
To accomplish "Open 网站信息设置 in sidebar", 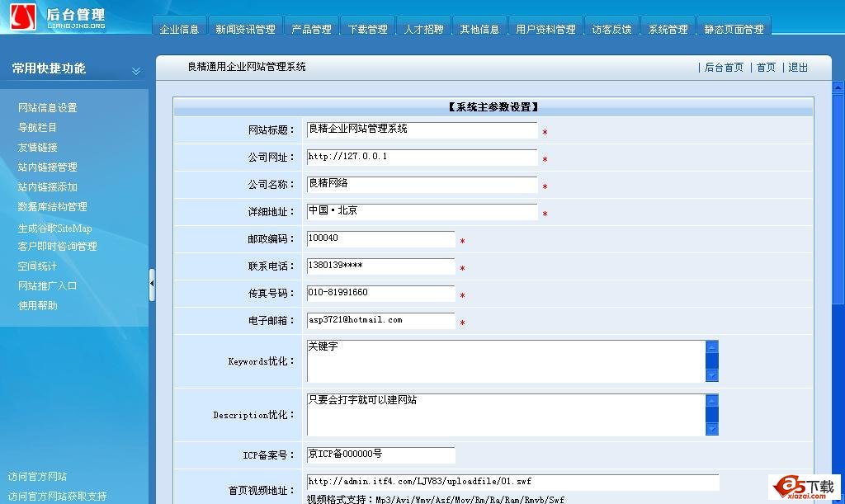I will pyautogui.click(x=47, y=108).
